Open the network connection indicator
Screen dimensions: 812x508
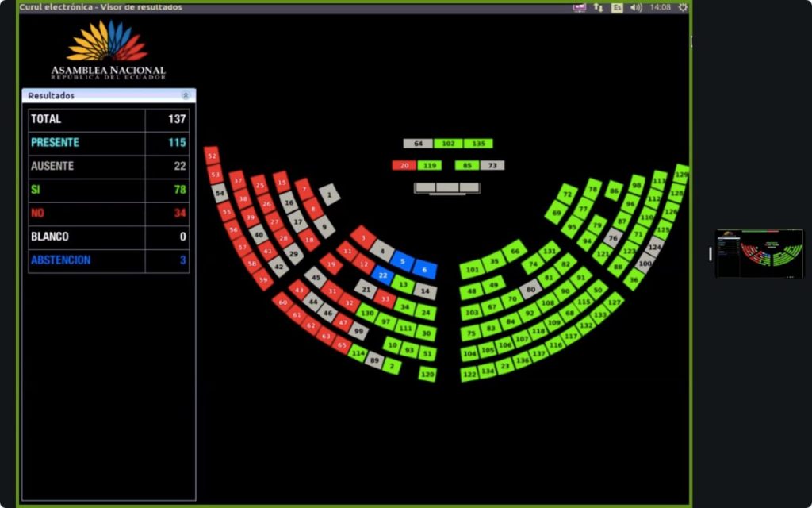599,7
